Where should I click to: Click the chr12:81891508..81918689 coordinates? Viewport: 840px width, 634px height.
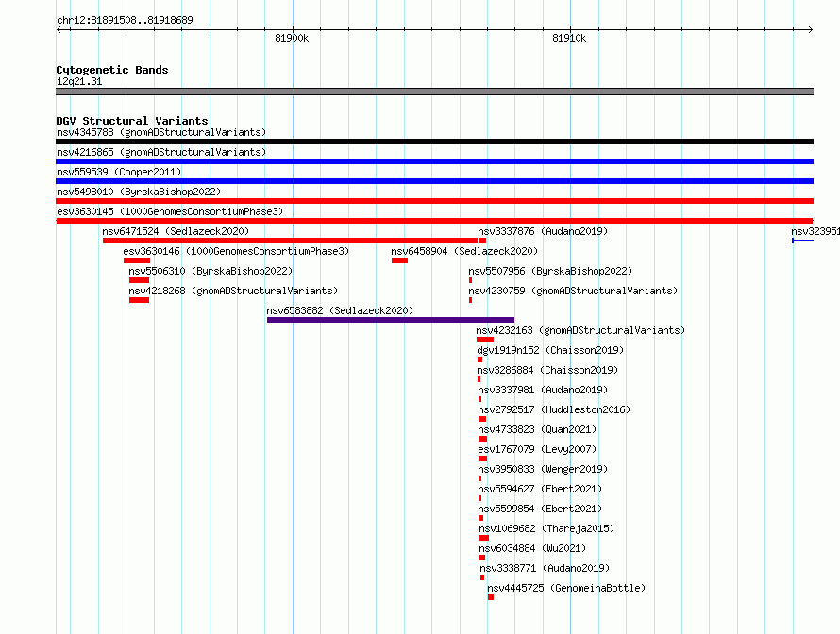125,20
